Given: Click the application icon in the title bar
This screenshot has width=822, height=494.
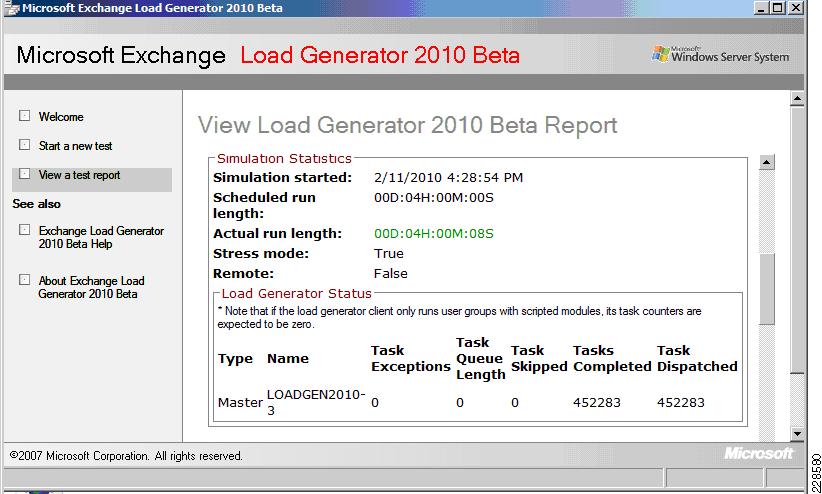Looking at the screenshot, I should tap(12, 8).
